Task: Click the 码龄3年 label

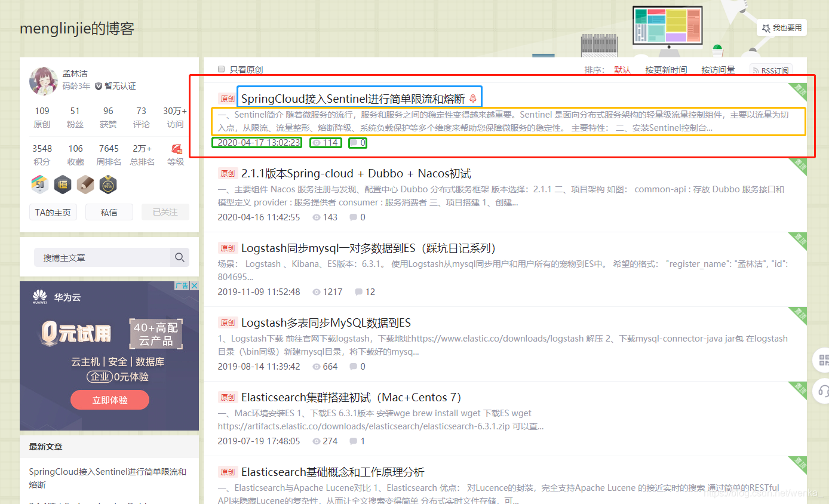Action: tap(76, 86)
